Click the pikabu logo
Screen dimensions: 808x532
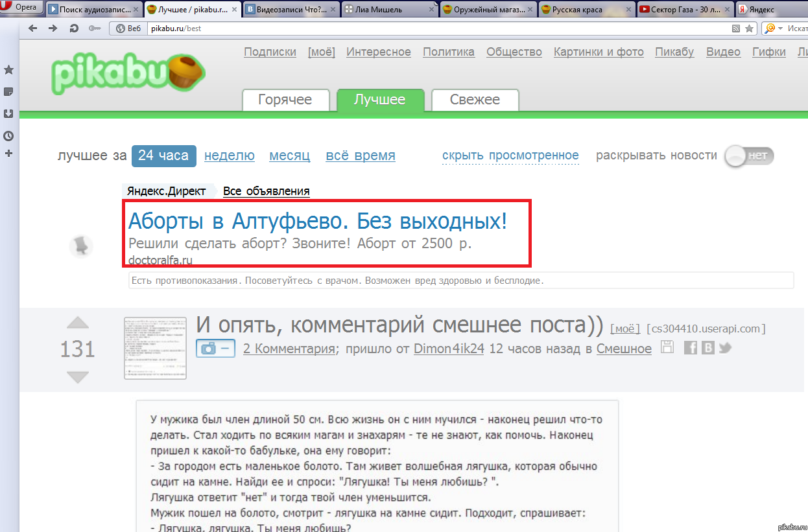click(129, 72)
